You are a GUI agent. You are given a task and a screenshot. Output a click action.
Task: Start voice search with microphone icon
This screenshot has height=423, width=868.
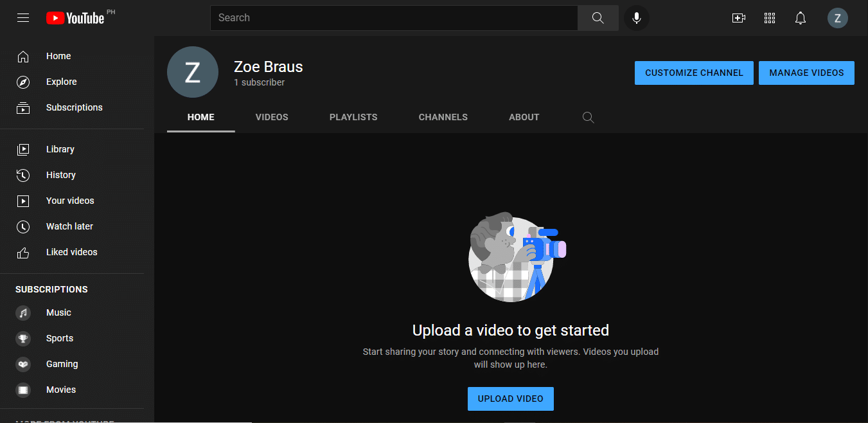[x=637, y=18]
